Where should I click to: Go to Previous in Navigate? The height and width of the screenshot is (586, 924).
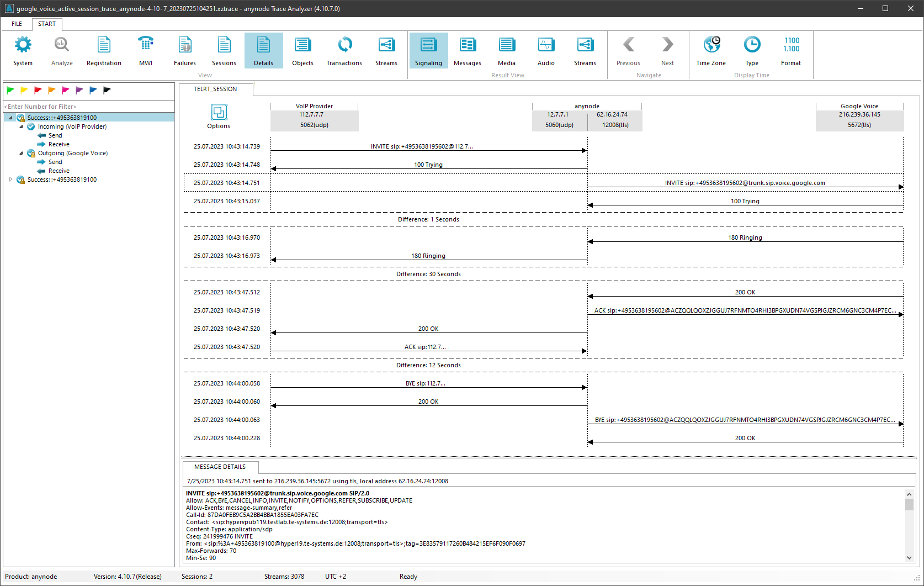[628, 51]
